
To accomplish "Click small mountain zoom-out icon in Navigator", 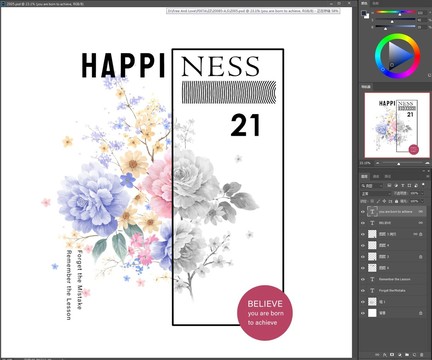I will click(x=378, y=163).
